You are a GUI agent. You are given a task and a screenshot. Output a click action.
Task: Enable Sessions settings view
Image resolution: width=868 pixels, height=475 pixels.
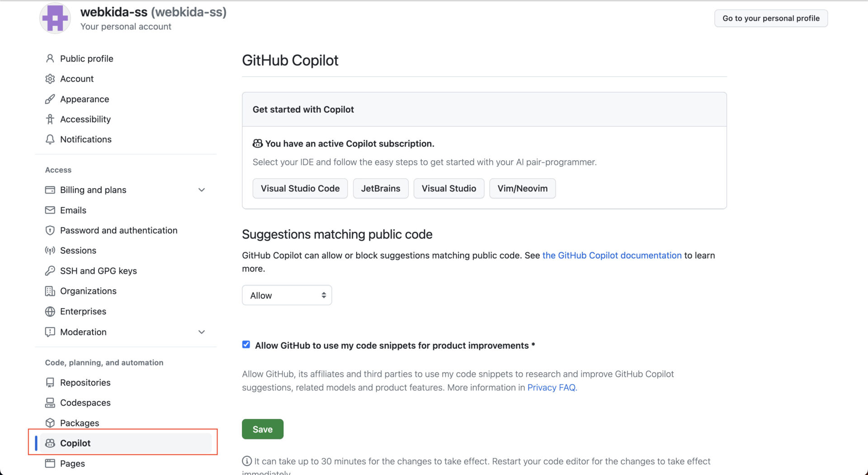[78, 250]
